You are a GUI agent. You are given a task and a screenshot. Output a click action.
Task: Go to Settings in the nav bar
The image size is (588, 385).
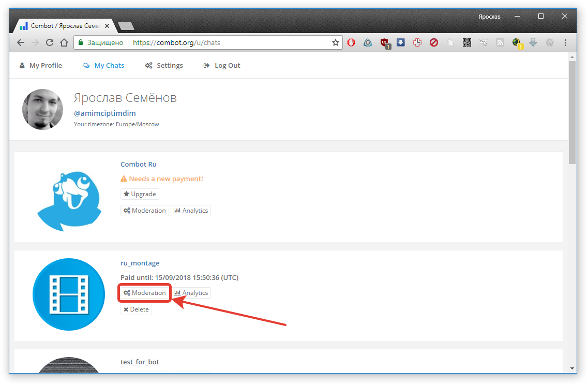(164, 65)
